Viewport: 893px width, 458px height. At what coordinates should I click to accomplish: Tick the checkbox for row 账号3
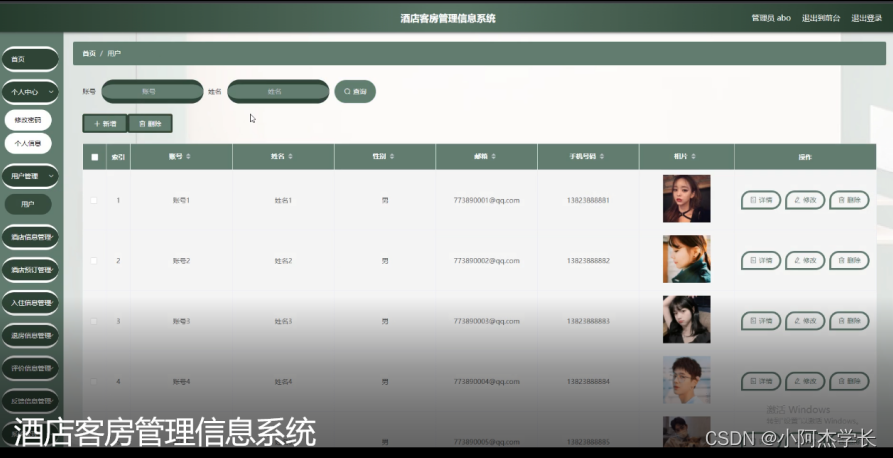[94, 321]
